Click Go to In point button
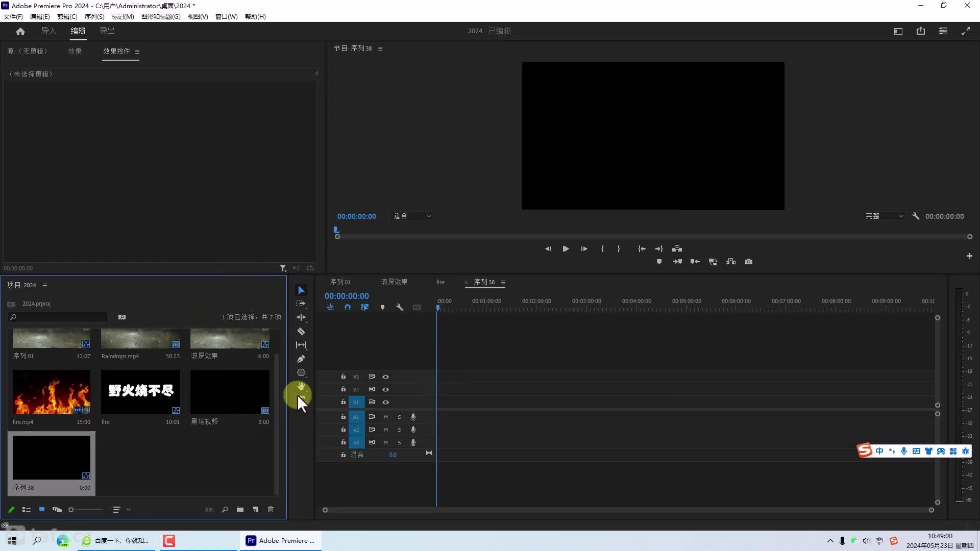This screenshot has height=551, width=980. click(642, 249)
